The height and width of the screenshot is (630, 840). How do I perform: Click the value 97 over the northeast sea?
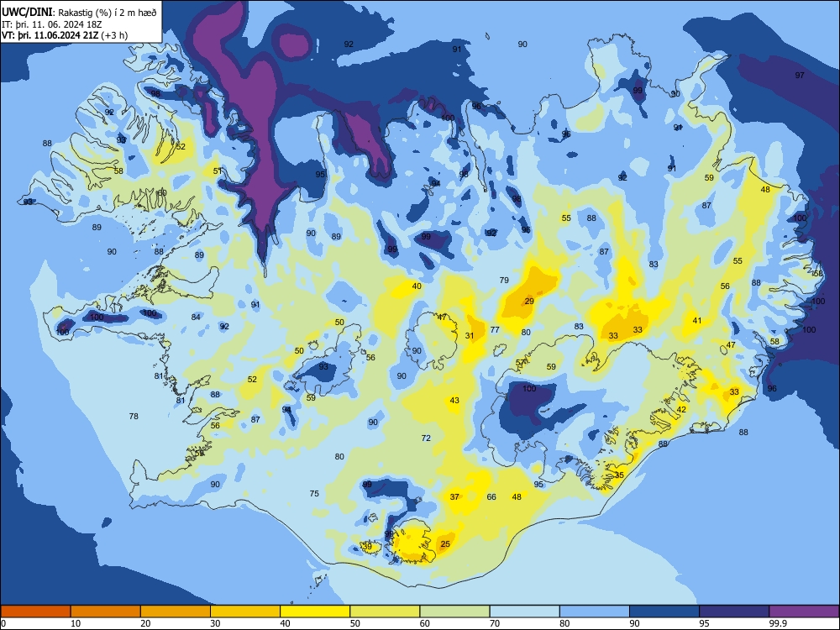pos(800,75)
